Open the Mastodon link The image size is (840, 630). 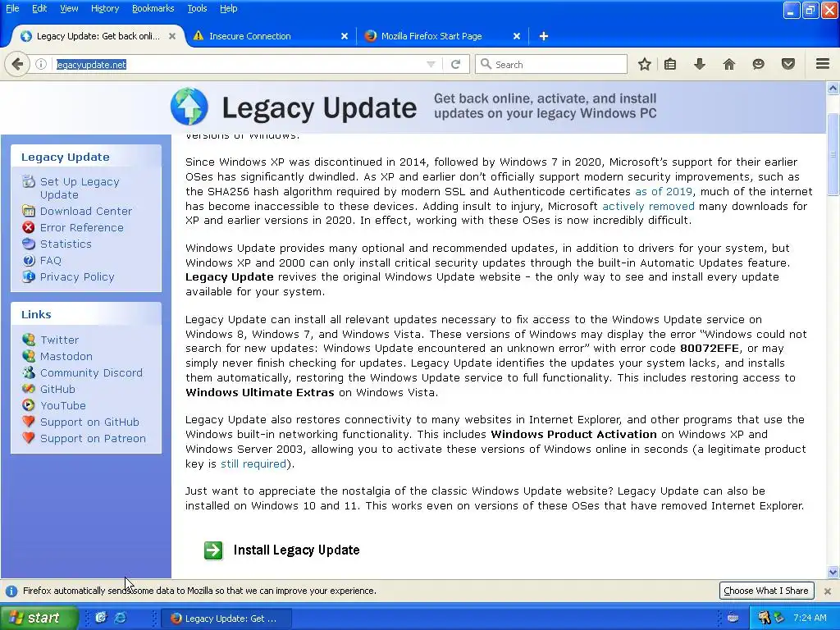[66, 356]
